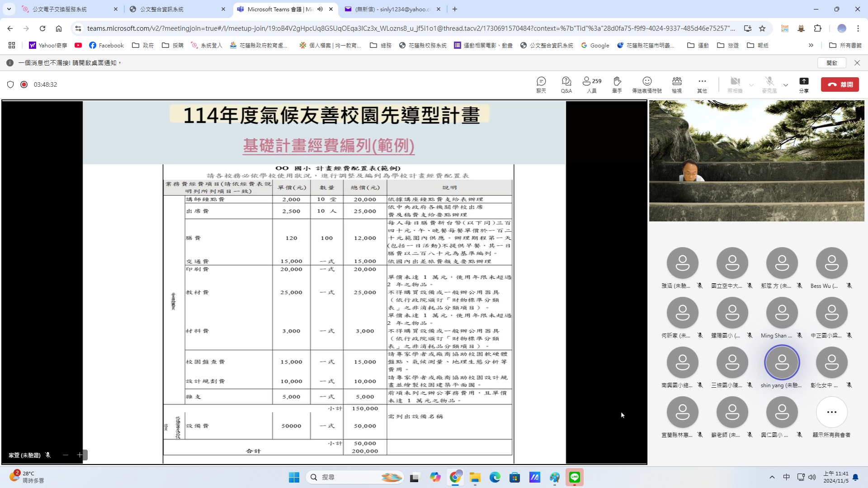
Task: Open the emoji reactions menu
Action: (646, 84)
